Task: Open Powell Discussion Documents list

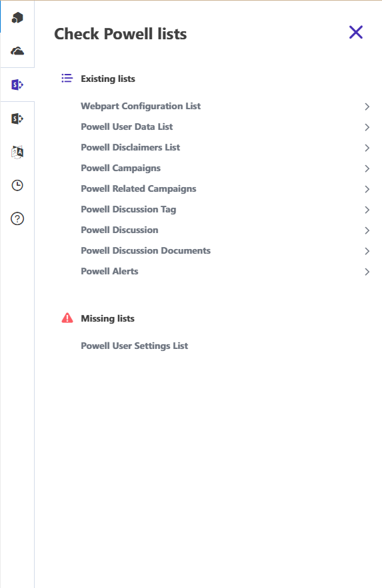Action: [x=145, y=250]
